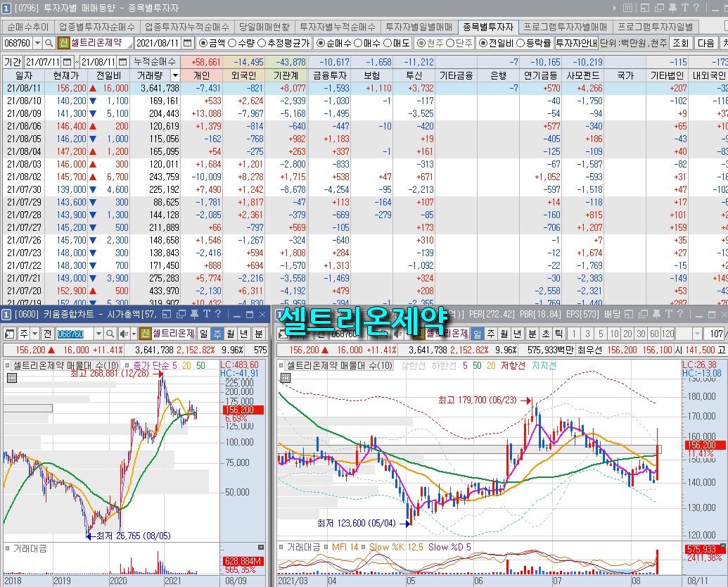Click the 조회 query button
Image resolution: width=728 pixels, height=587 pixels.
point(681,43)
